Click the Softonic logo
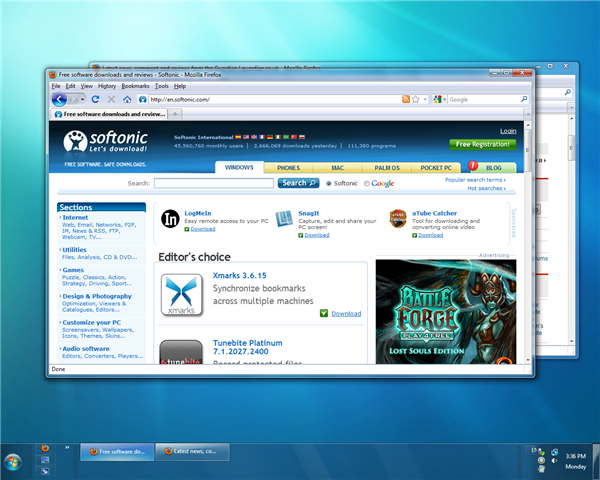Screen dimensions: 600x480 click(105, 142)
